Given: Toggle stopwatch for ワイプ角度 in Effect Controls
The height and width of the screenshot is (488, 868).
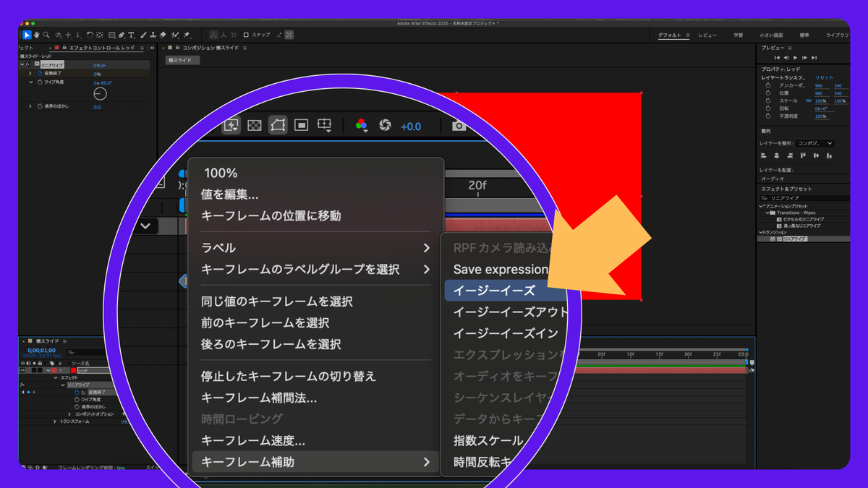Looking at the screenshot, I should [x=40, y=82].
